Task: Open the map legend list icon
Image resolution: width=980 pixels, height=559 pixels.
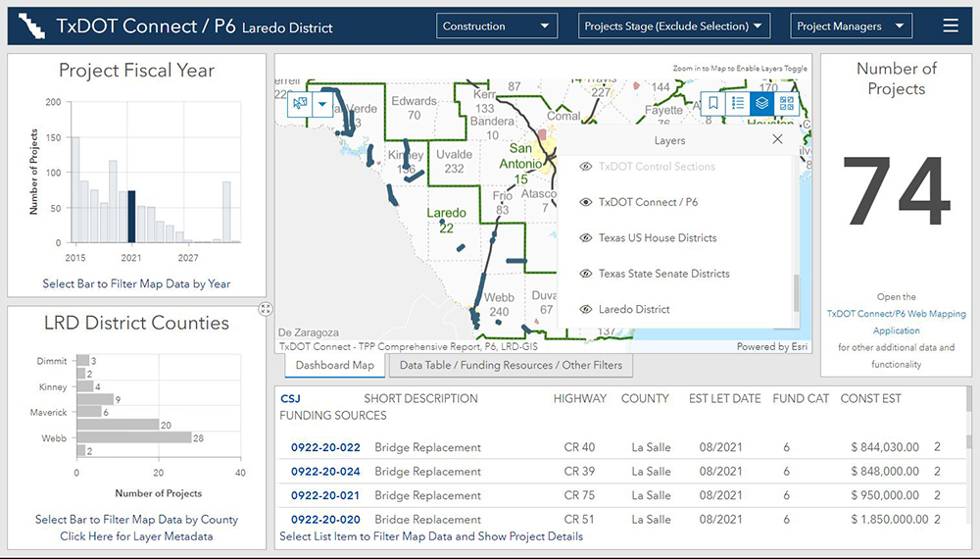Action: click(738, 103)
